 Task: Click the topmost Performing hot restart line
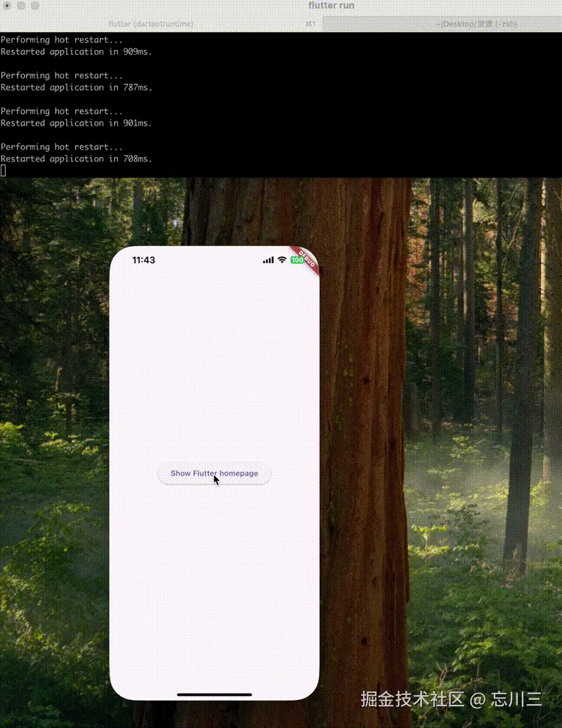click(62, 39)
